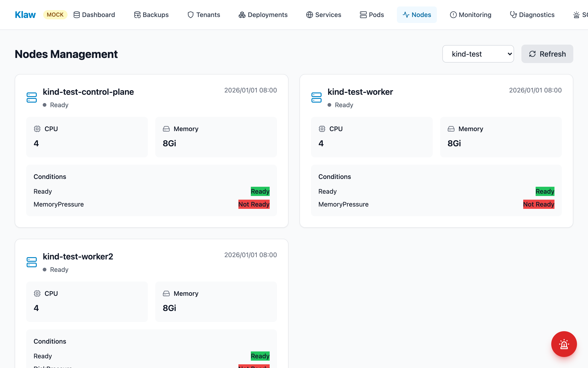
Task: Click the server icon of kind-test-worker
Action: (x=316, y=98)
